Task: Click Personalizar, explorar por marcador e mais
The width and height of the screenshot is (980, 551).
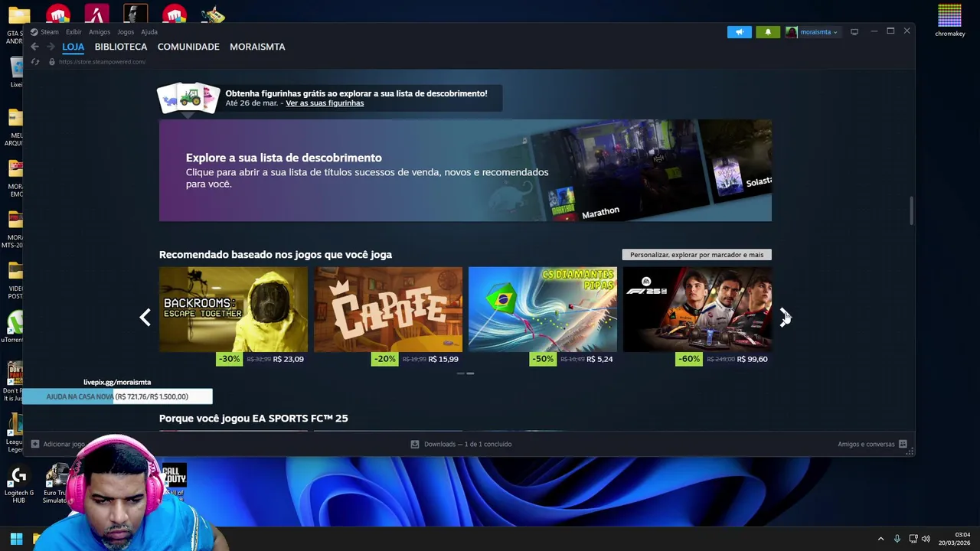Action: coord(697,255)
